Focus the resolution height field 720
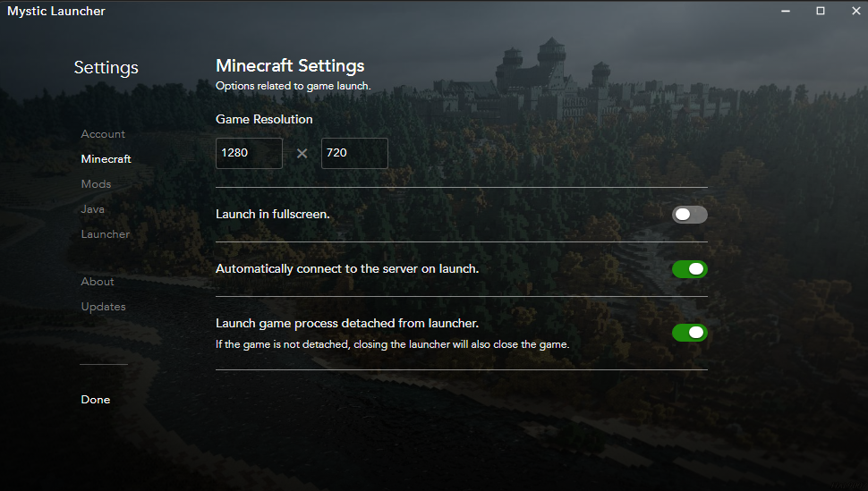 coord(354,153)
